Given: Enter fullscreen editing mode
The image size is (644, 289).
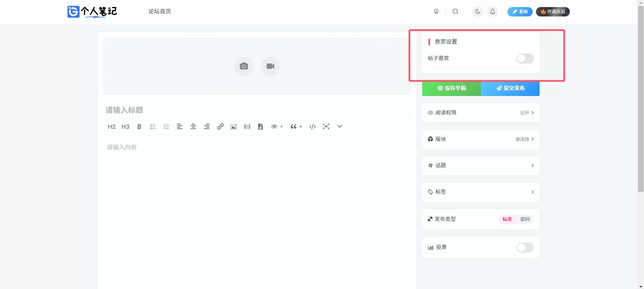Looking at the screenshot, I should point(326,127).
